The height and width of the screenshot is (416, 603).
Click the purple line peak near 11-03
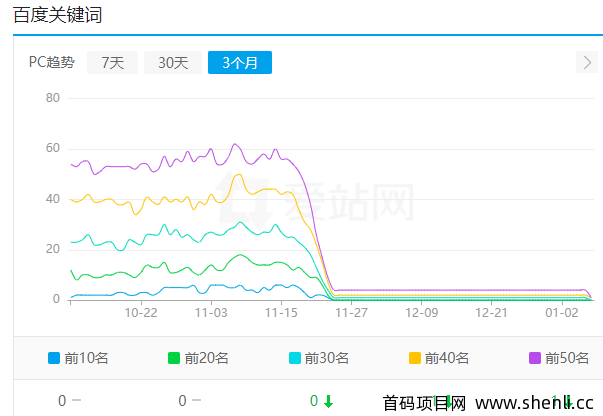(235, 144)
